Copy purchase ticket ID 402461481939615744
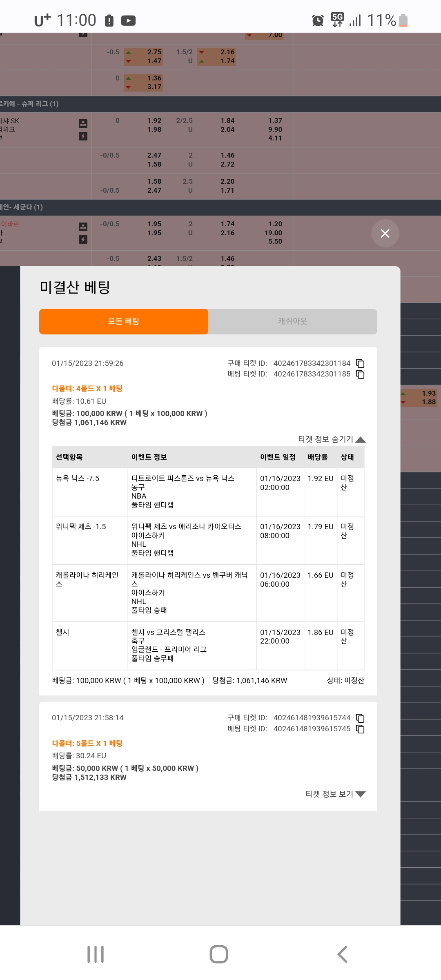The image size is (441, 980). coord(360,718)
